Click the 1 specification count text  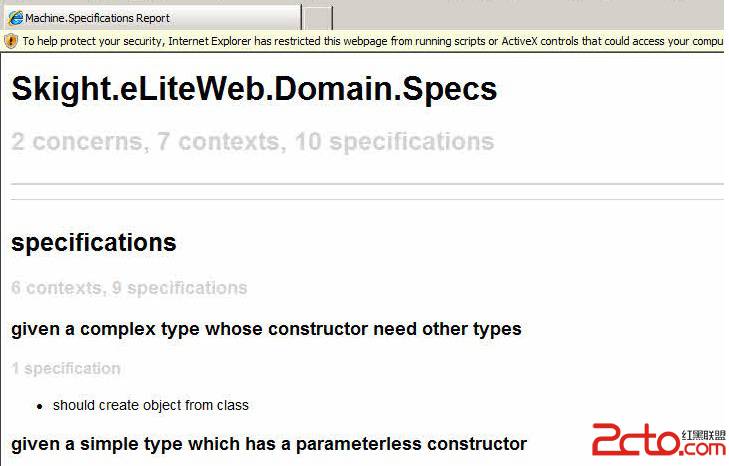click(x=66, y=368)
